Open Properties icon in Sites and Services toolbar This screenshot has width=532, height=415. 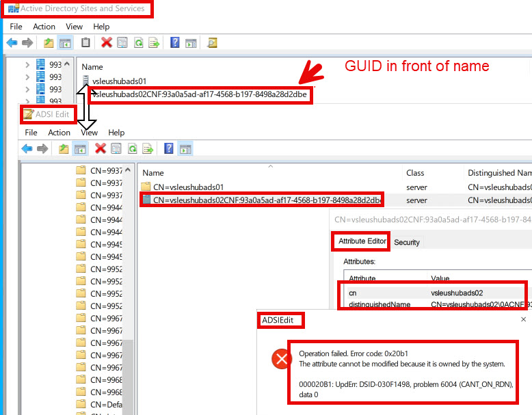[x=122, y=42]
